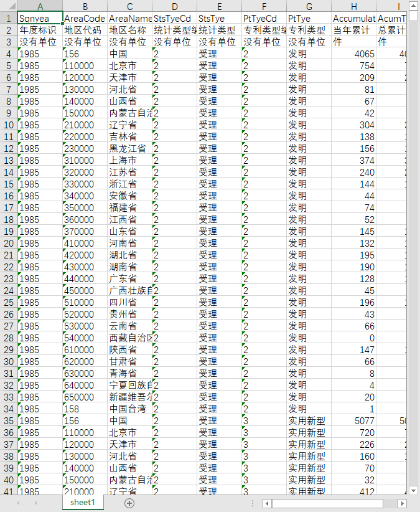Open the sheet1 tab

[83, 502]
